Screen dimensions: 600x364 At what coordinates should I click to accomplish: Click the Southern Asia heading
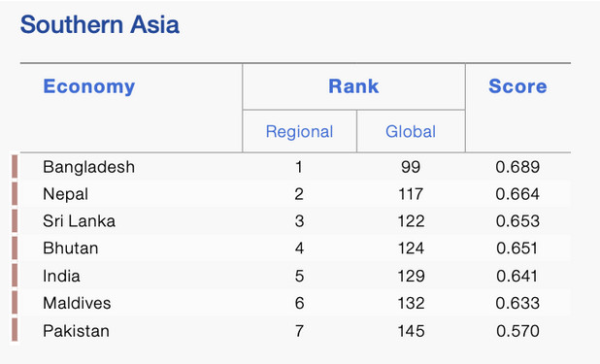coord(99,25)
